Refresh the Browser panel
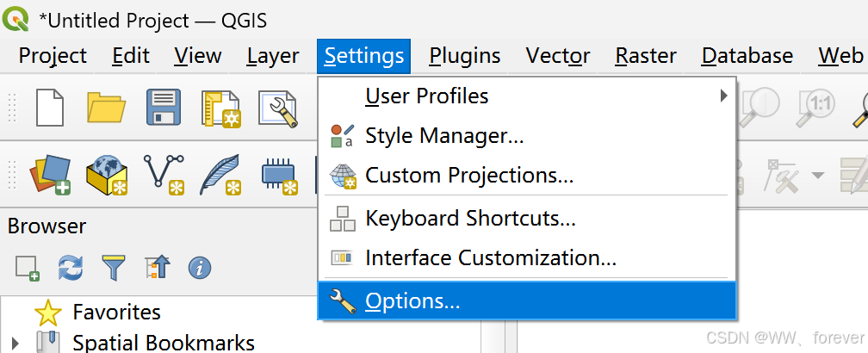The height and width of the screenshot is (353, 868). [x=71, y=269]
